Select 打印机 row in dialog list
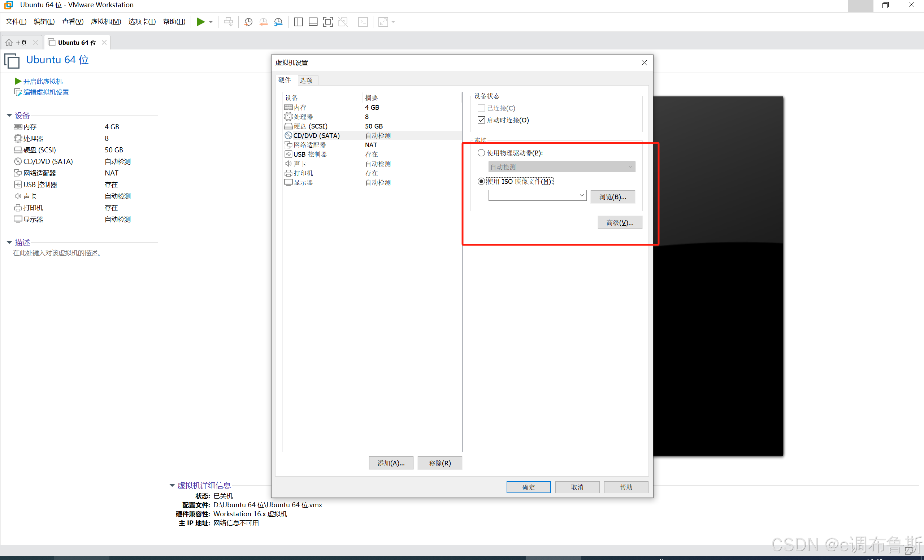924x560 pixels. point(372,173)
